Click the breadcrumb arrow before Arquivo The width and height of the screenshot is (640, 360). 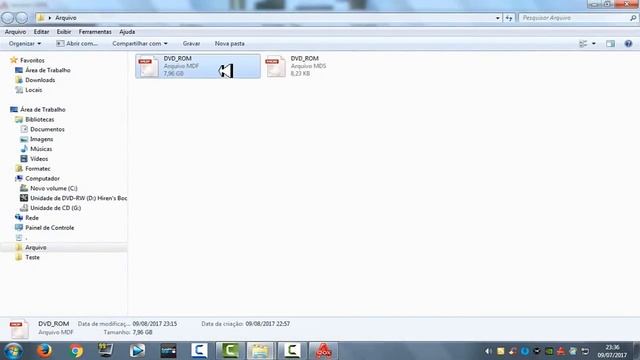(50, 18)
